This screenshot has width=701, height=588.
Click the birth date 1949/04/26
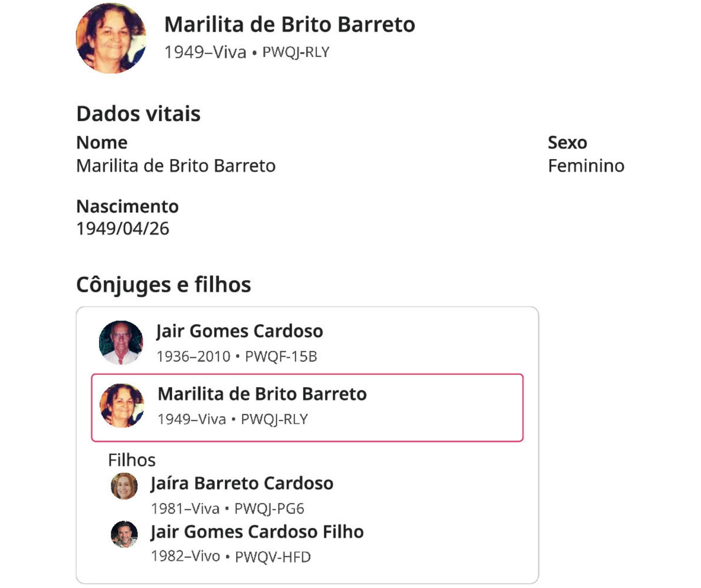tap(123, 228)
